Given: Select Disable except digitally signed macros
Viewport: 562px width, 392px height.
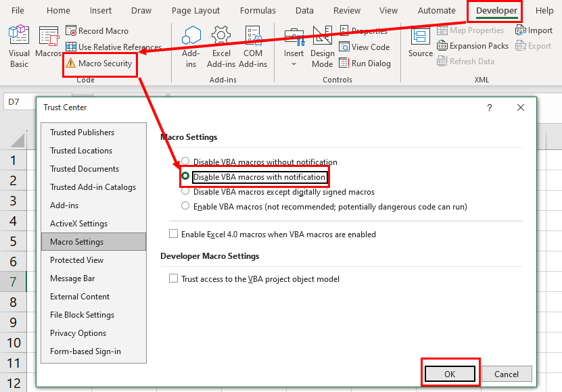Looking at the screenshot, I should (278, 192).
